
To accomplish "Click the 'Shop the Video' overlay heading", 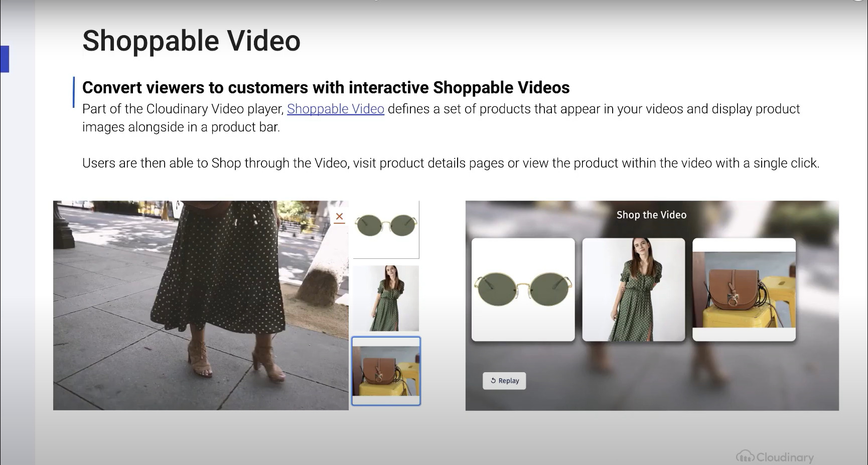I will click(x=651, y=215).
